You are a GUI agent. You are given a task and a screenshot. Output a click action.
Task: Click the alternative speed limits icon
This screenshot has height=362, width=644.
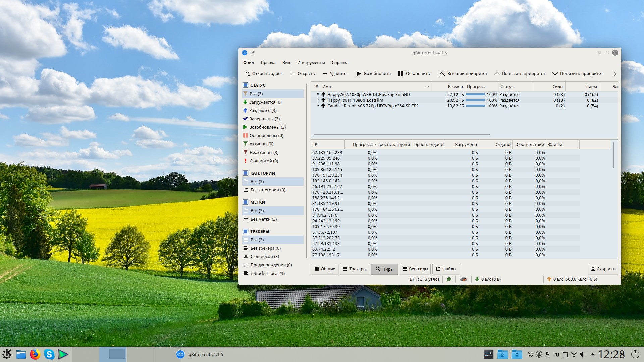click(x=463, y=279)
